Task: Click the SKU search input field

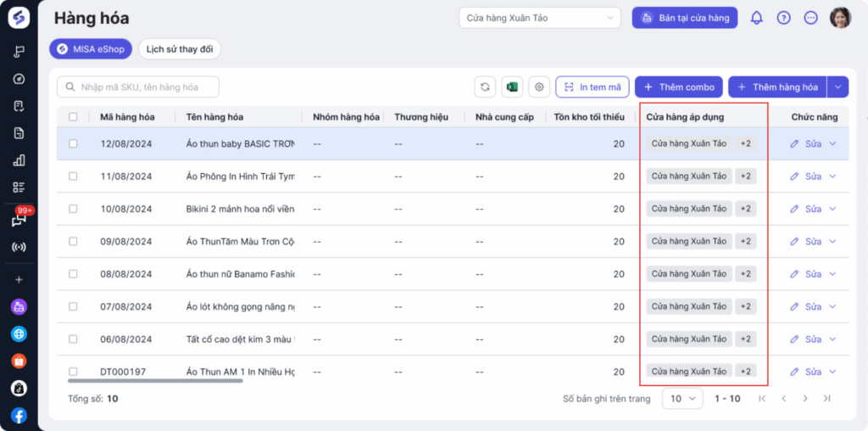Action: coord(138,87)
